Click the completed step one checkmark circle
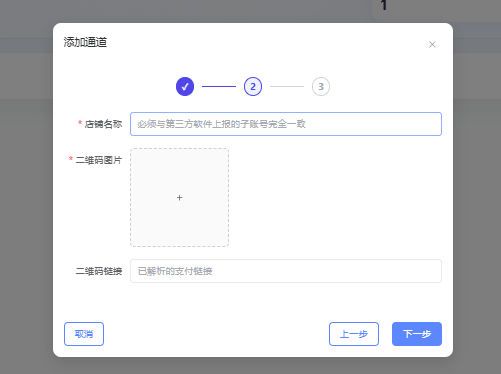This screenshot has height=374, width=501. coord(185,87)
